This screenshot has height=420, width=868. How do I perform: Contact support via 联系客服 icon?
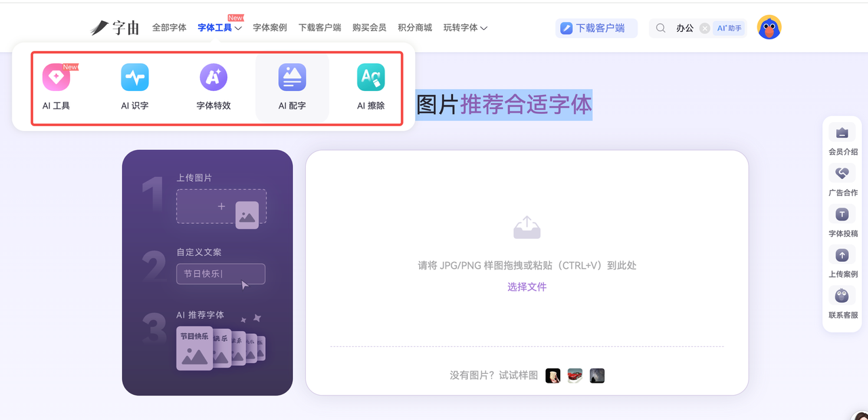click(842, 296)
